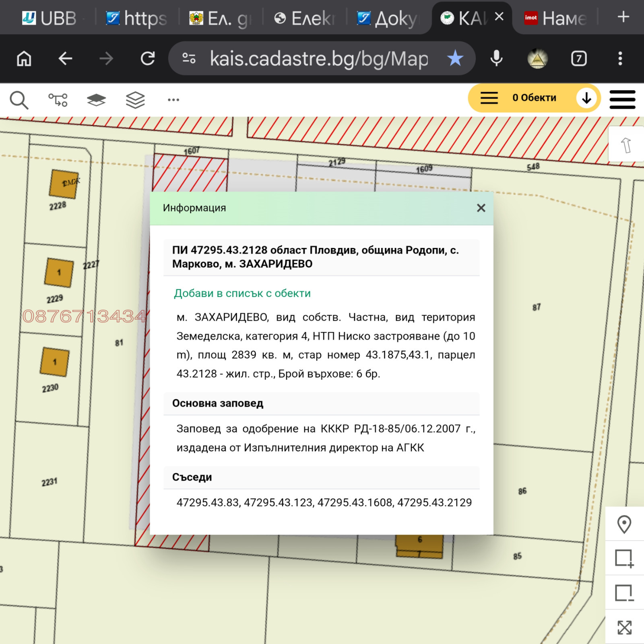The width and height of the screenshot is (644, 644).
Task: Open the map search tool
Action: coord(19,100)
